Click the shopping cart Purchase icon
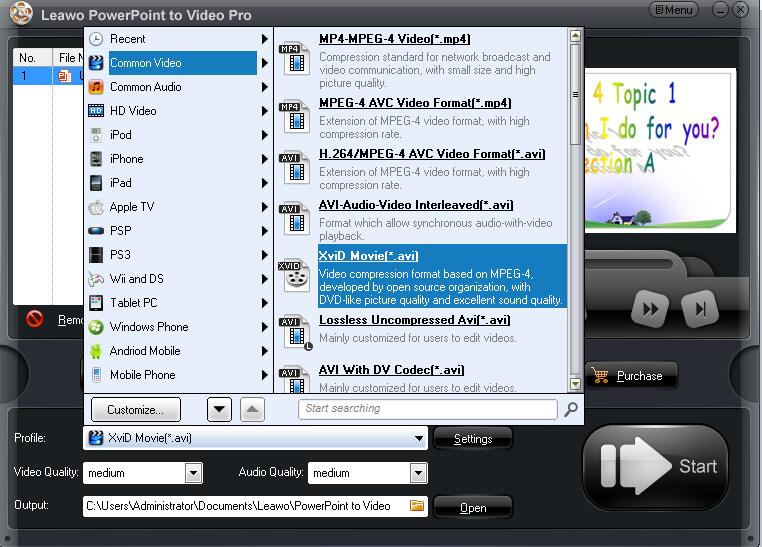The width and height of the screenshot is (762, 547). pos(601,376)
